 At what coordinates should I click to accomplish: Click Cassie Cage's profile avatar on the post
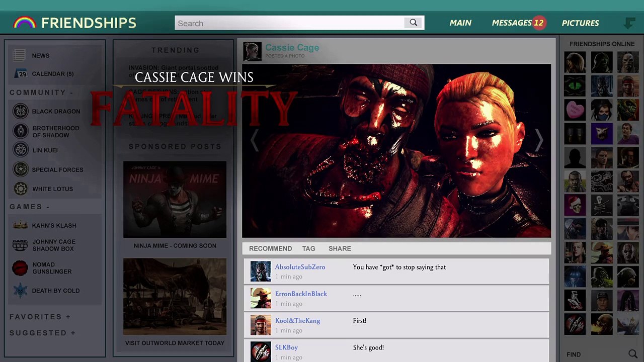252,51
